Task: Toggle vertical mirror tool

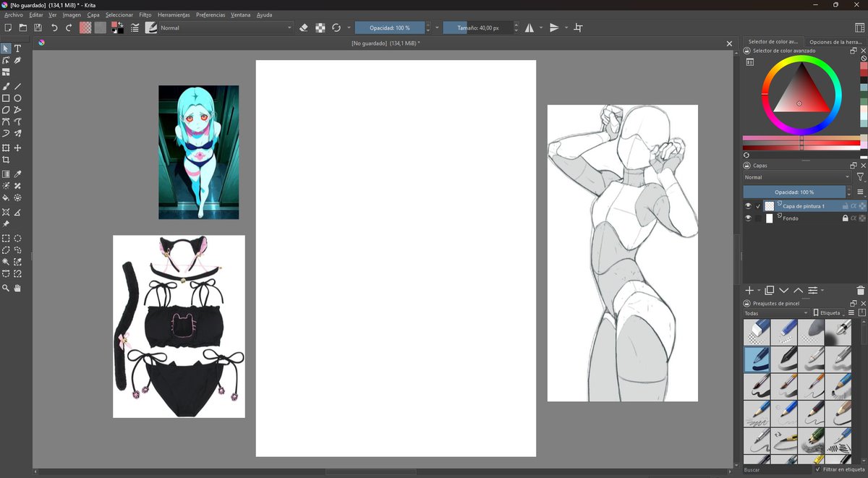Action: tap(554, 27)
